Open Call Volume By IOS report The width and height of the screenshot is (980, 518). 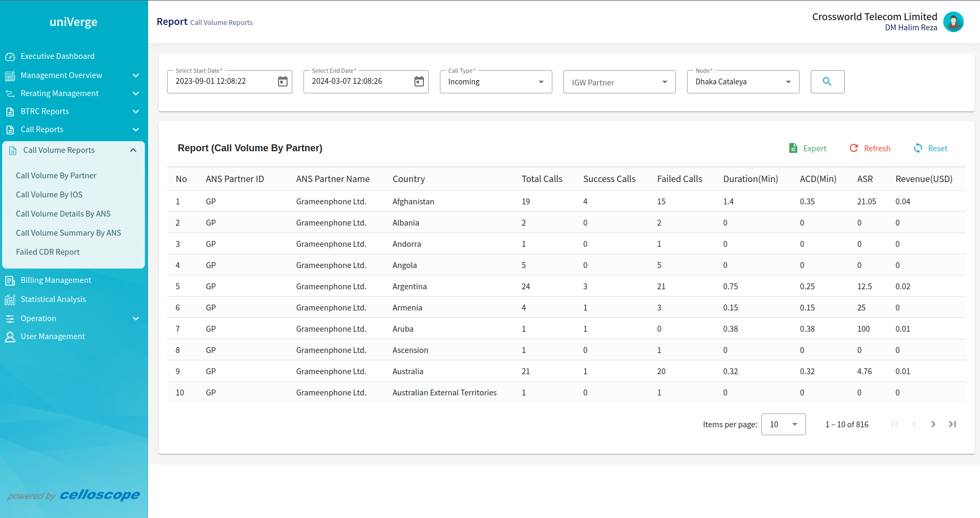click(49, 195)
